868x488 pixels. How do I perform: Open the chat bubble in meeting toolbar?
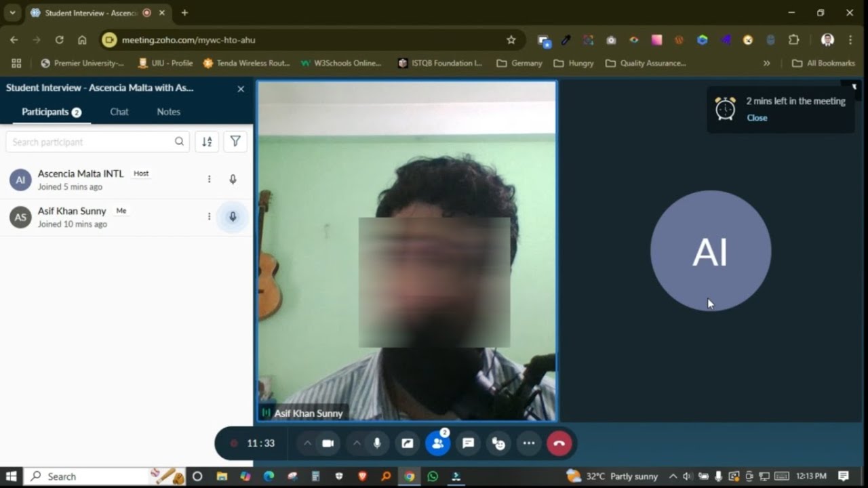[x=468, y=443]
